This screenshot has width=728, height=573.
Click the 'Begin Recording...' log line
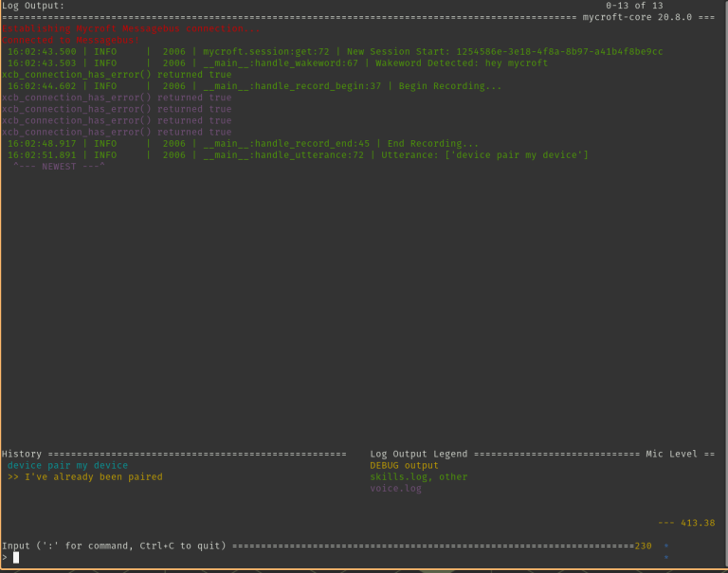254,86
